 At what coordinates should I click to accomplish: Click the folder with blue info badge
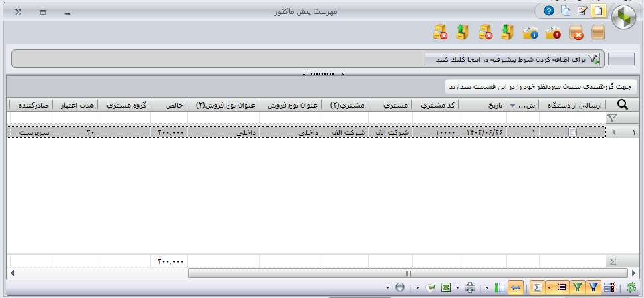click(530, 33)
